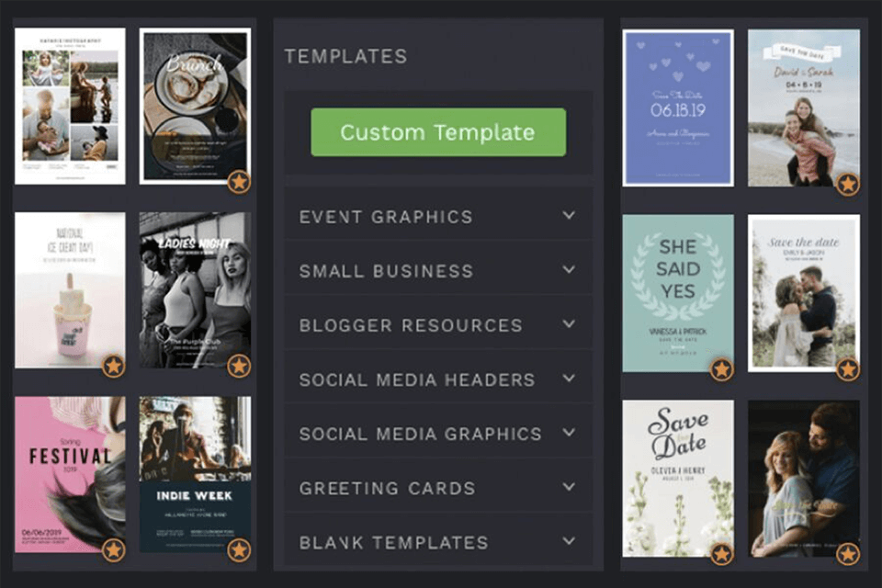Select the Greeting Cards category
The height and width of the screenshot is (588, 882).
pos(387,488)
